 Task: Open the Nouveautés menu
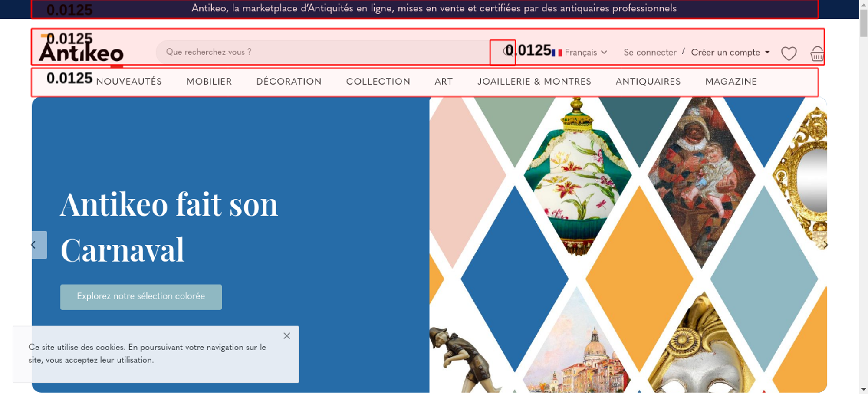[129, 82]
